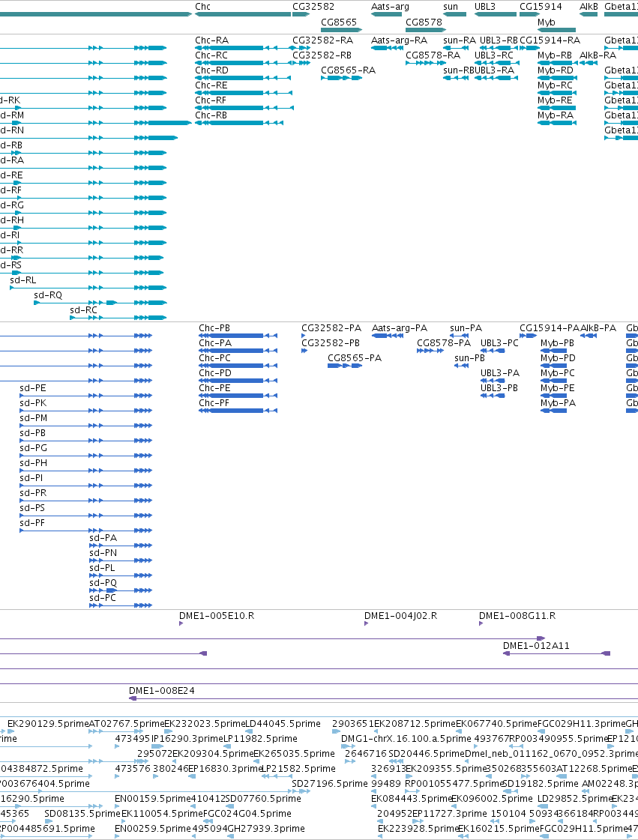Click clone DME1-004J02.R
Viewport: 638px width, 840px height.
[366, 623]
